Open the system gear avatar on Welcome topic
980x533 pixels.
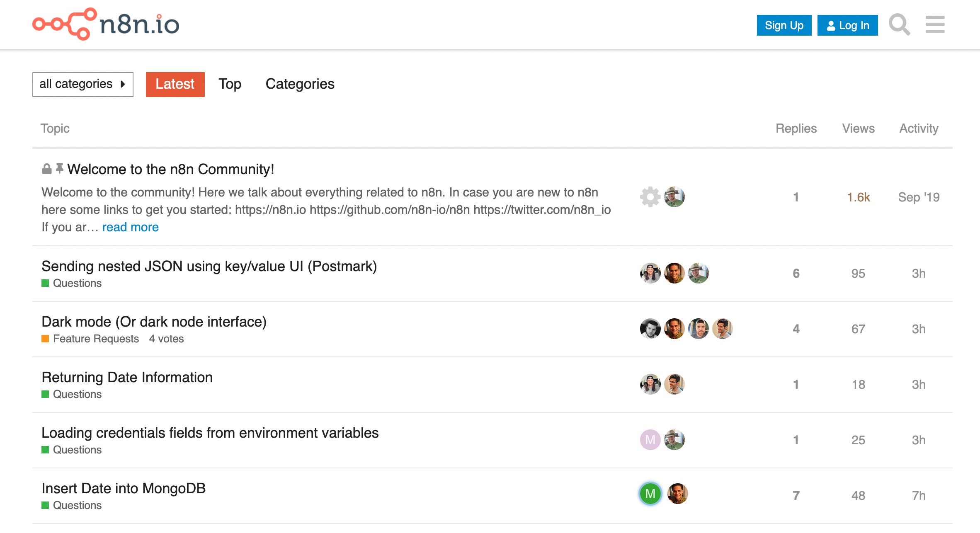click(650, 197)
